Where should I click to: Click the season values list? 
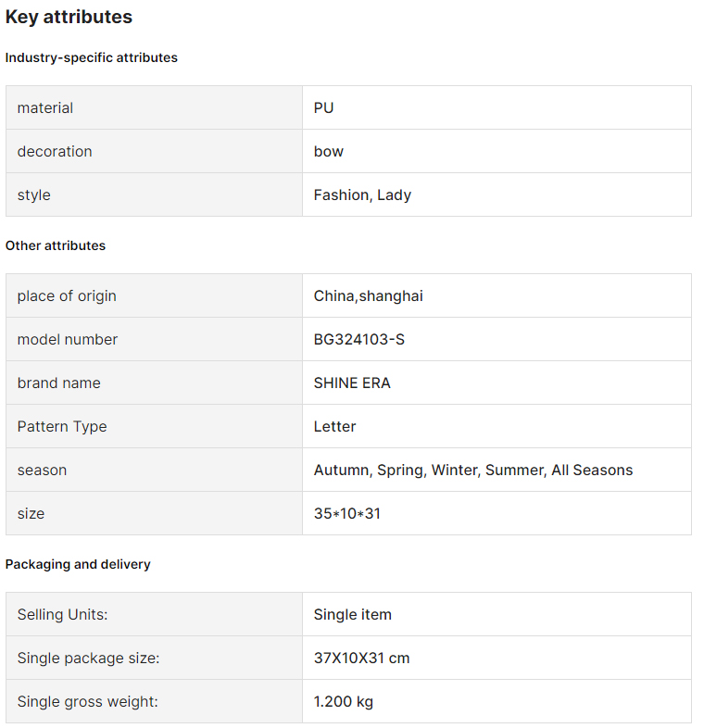tap(473, 471)
